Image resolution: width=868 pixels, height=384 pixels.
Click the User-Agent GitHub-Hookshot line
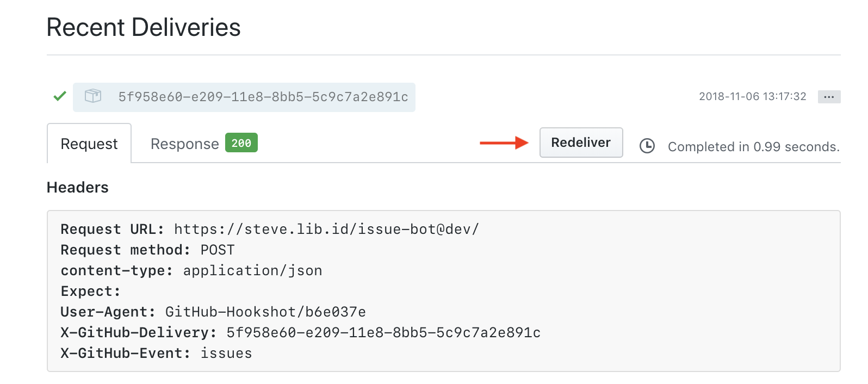tap(213, 312)
